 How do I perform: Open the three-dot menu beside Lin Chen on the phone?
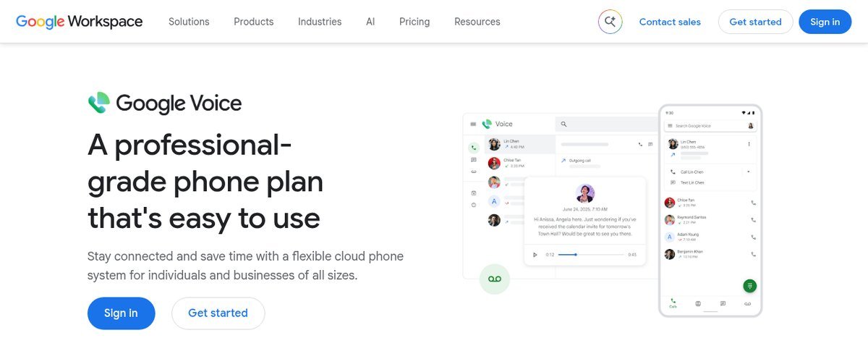pyautogui.click(x=749, y=144)
